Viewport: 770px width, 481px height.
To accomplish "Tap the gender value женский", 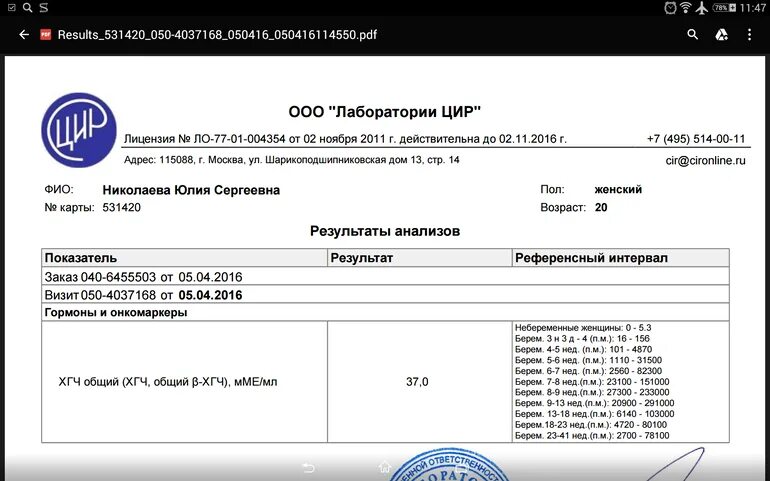I will click(x=618, y=190).
